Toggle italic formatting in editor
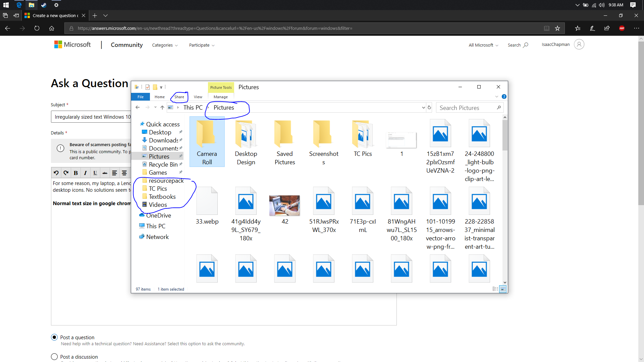Viewport: 644px width, 362px height. 85,173
